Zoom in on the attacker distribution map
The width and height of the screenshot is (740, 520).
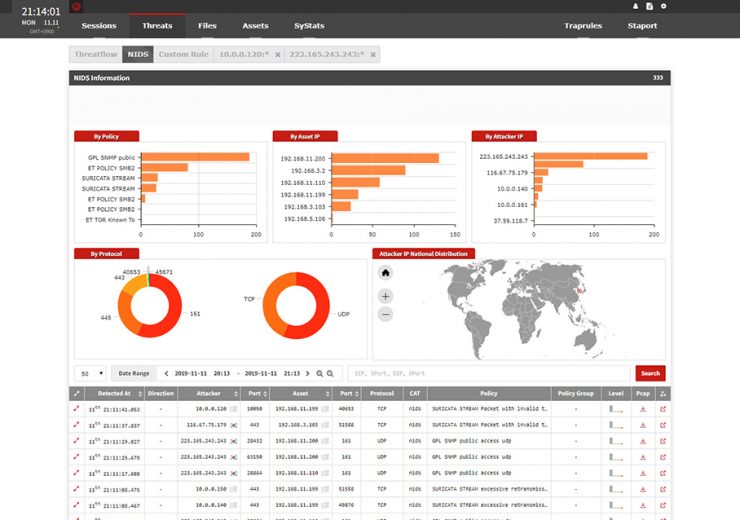tap(386, 296)
